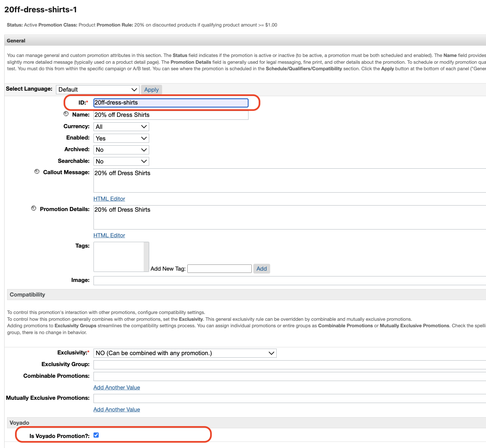Click the Tags list scrollbar
This screenshot has height=448, width=486.
[147, 257]
